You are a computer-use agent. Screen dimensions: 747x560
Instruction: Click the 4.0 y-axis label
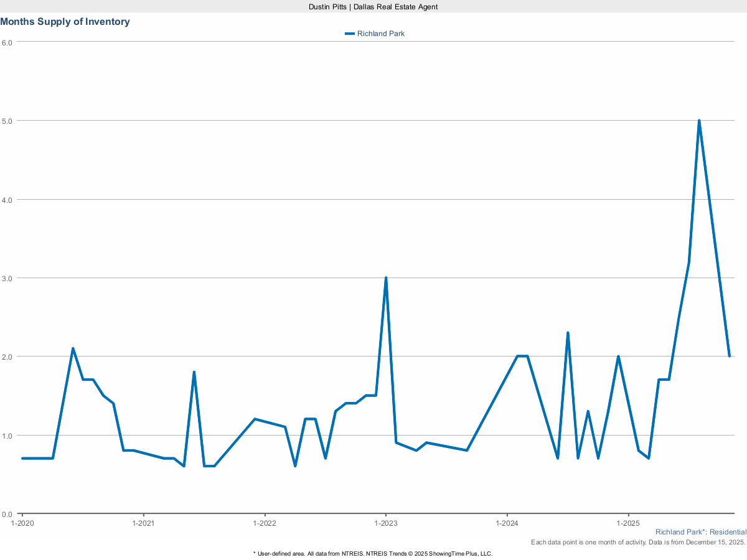point(7,200)
